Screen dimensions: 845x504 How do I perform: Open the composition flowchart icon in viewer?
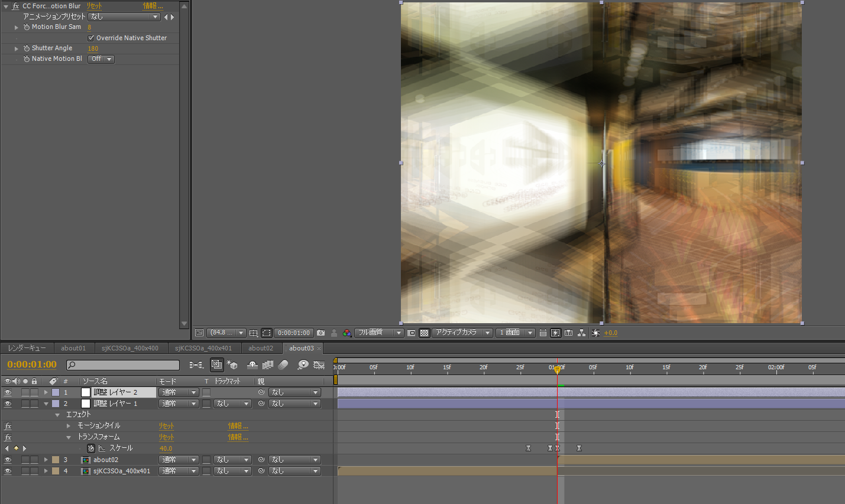tap(582, 333)
